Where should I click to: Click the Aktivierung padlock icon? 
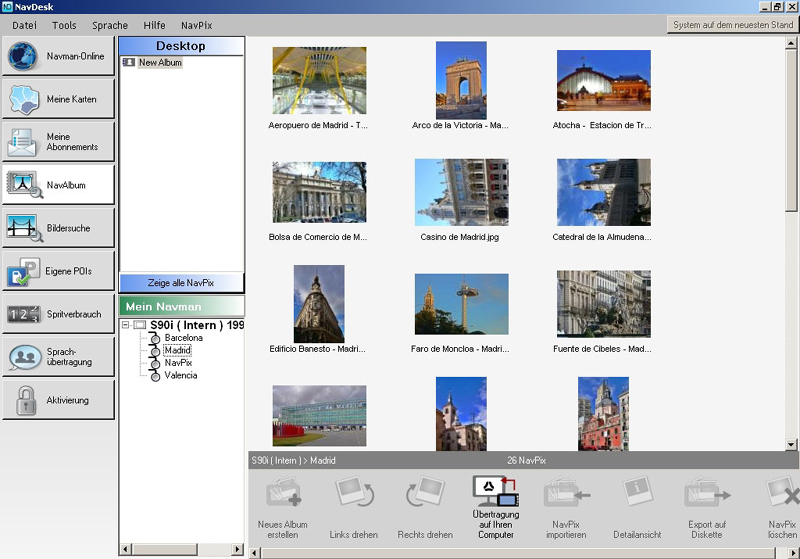coord(23,400)
